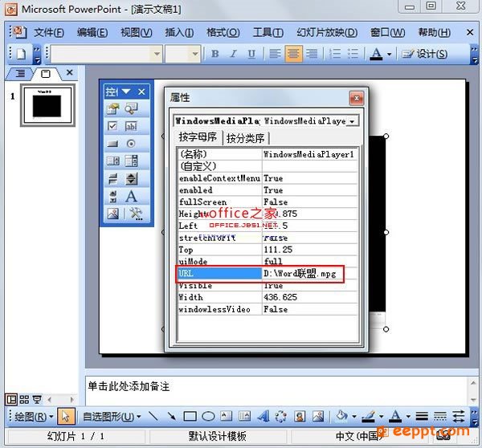Toggle bulleted list formatting
This screenshot has height=448, width=482.
(353, 54)
